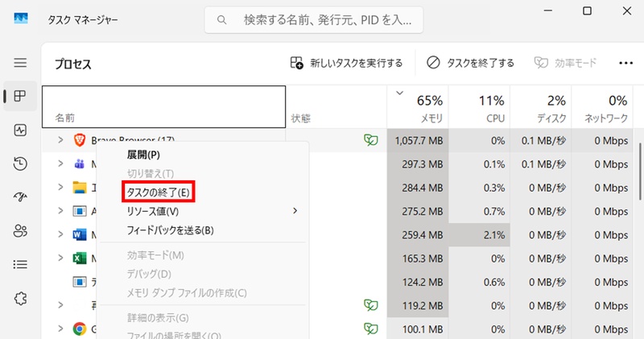Click the Word app icon in process list
Screen dimensions: 644x339
[x=79, y=234]
